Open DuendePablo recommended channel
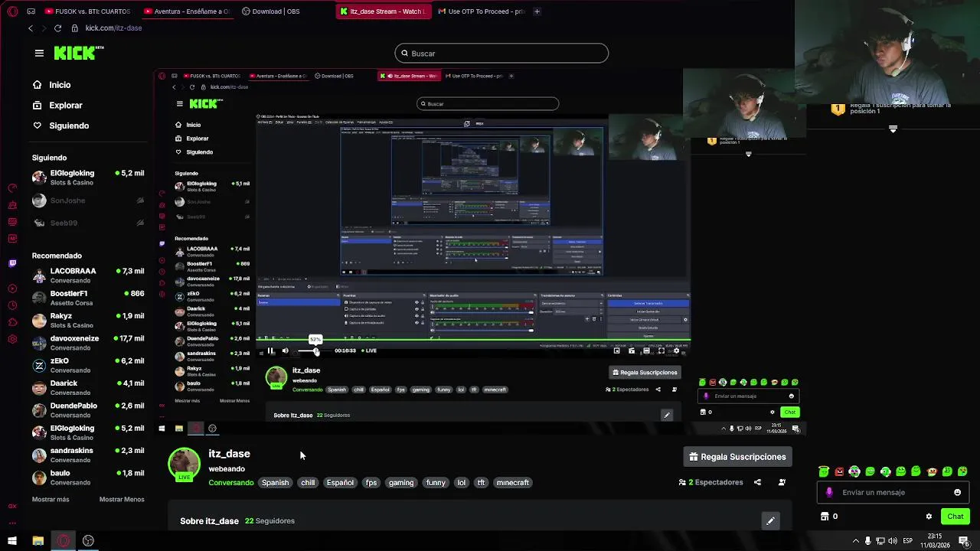The image size is (980, 551). point(88,410)
